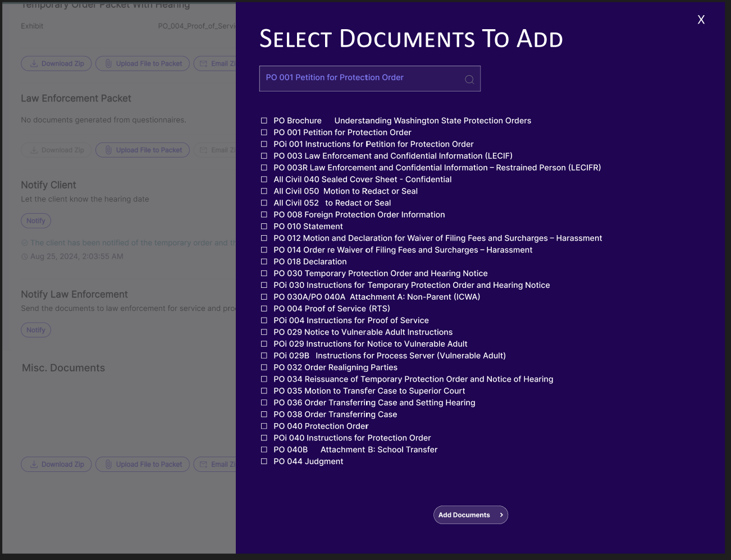Screen dimensions: 731x560
Task: Click Notify under Notify Client
Action: tap(35, 221)
